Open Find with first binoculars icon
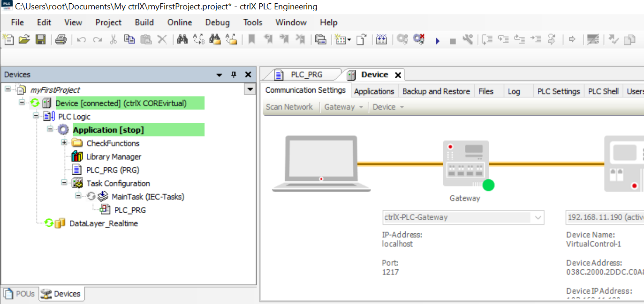This screenshot has width=644, height=304. click(182, 40)
